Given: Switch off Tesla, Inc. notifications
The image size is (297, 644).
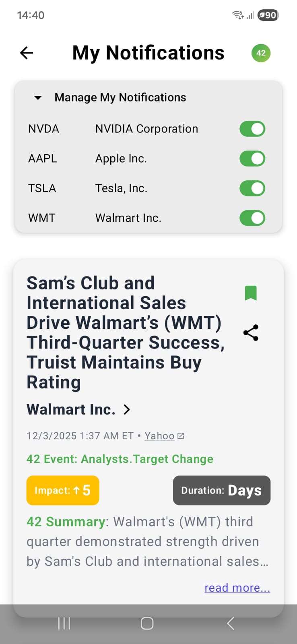Looking at the screenshot, I should click(252, 188).
